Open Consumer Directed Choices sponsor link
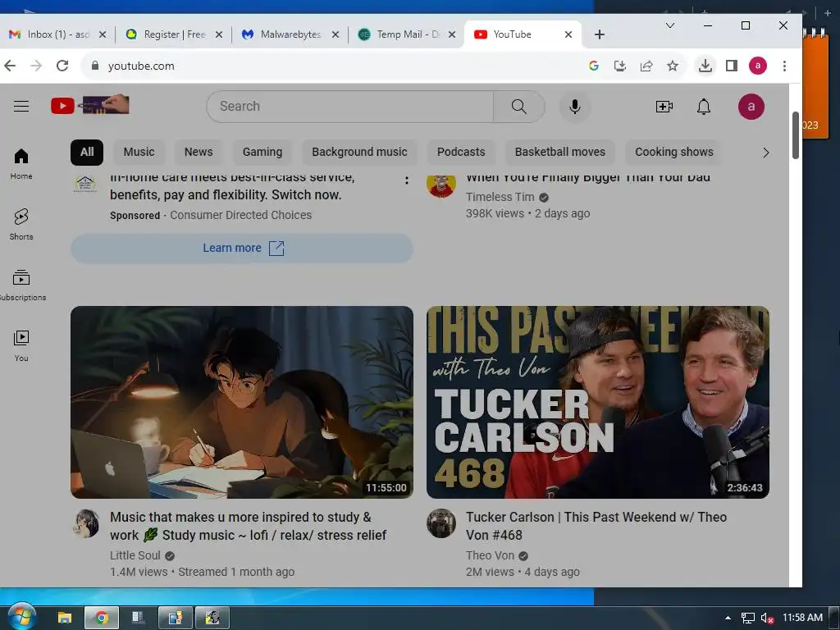 (240, 215)
